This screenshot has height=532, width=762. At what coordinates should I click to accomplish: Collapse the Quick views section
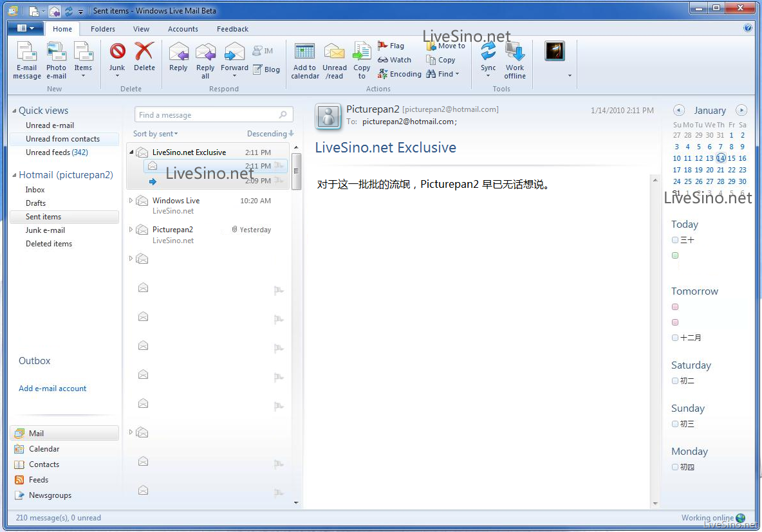[x=14, y=111]
